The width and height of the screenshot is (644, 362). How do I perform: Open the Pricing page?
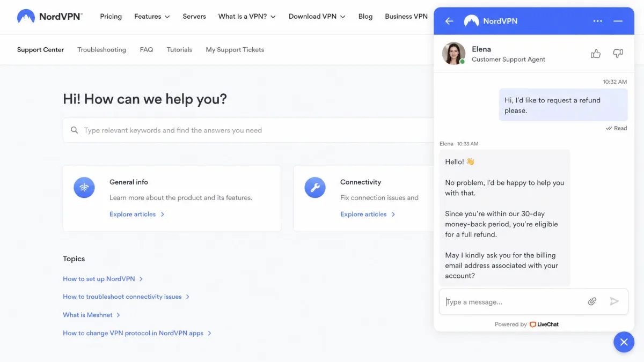tap(111, 17)
